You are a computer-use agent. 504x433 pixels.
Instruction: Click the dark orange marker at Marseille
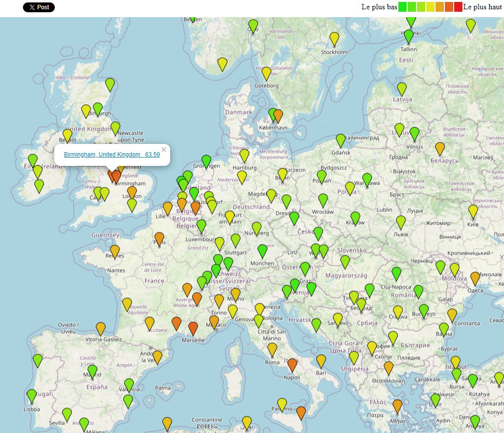coord(193,327)
